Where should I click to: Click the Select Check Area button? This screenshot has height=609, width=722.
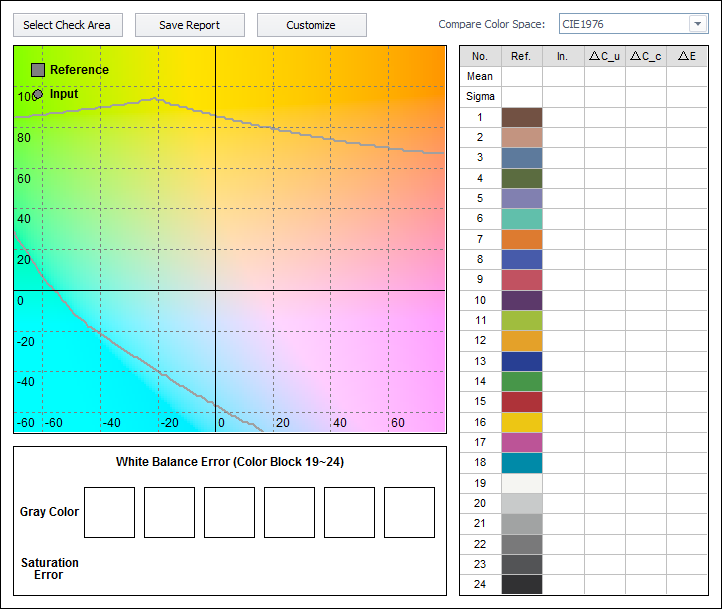[67, 25]
